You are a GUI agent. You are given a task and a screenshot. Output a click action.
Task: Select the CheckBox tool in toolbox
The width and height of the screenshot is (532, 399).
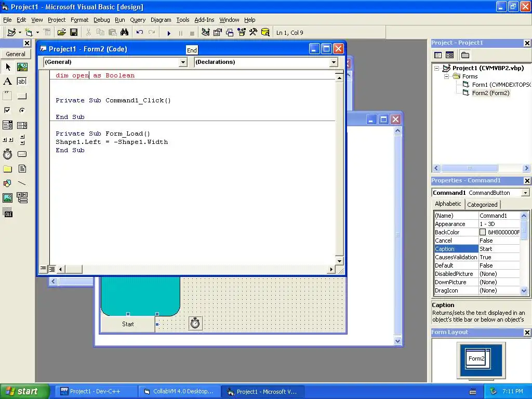[x=7, y=110]
